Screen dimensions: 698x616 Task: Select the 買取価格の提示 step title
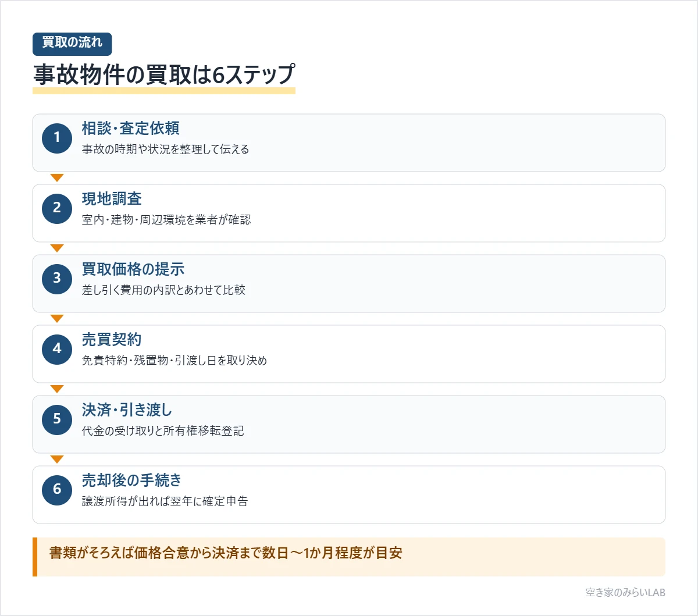point(133,269)
